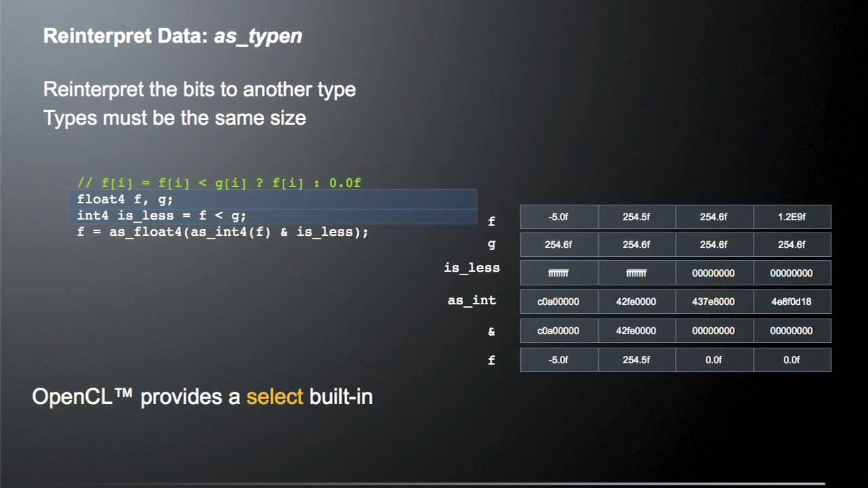Viewport: 868px width, 488px height.
Task: Click the '254.6f' cell directly below '1.2E9f'
Action: pyautogui.click(x=792, y=245)
